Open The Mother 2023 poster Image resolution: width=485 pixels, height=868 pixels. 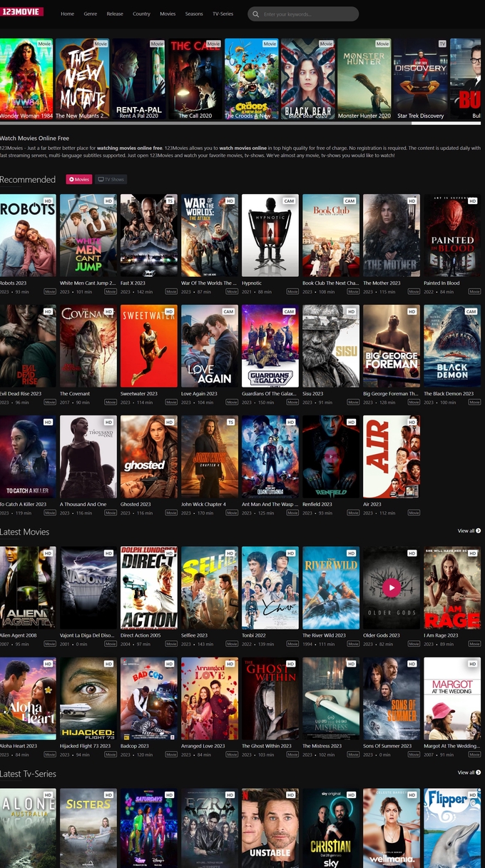(392, 236)
